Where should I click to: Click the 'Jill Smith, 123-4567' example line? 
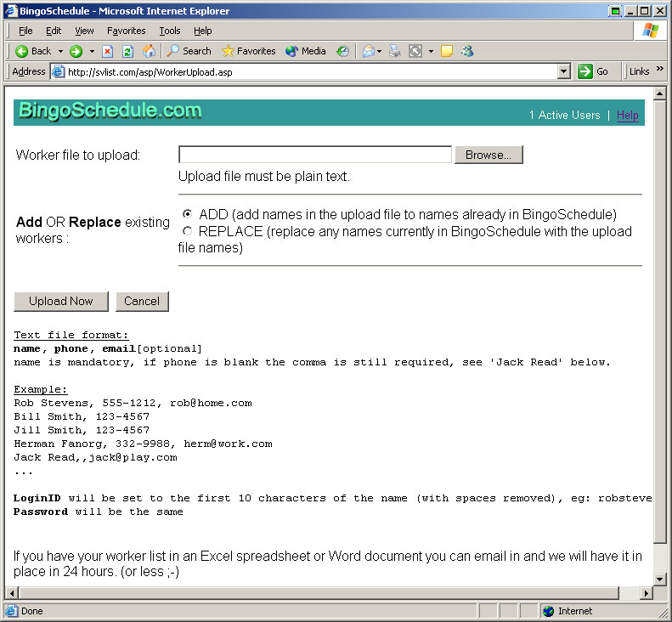point(82,430)
